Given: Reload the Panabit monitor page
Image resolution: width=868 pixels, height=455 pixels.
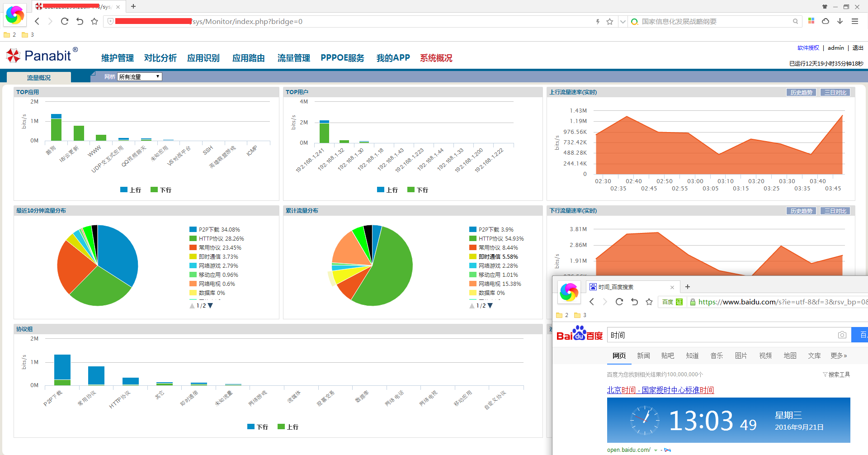Looking at the screenshot, I should (65, 21).
